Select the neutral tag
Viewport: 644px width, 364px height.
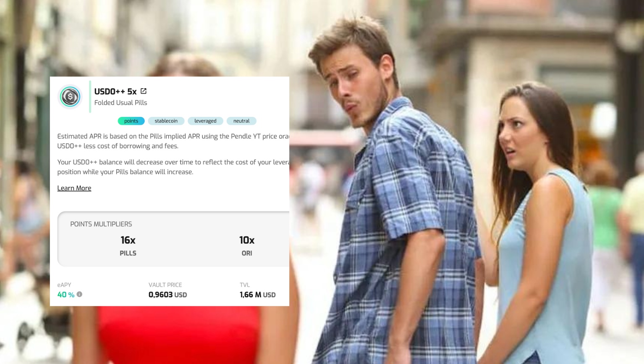[x=241, y=121]
